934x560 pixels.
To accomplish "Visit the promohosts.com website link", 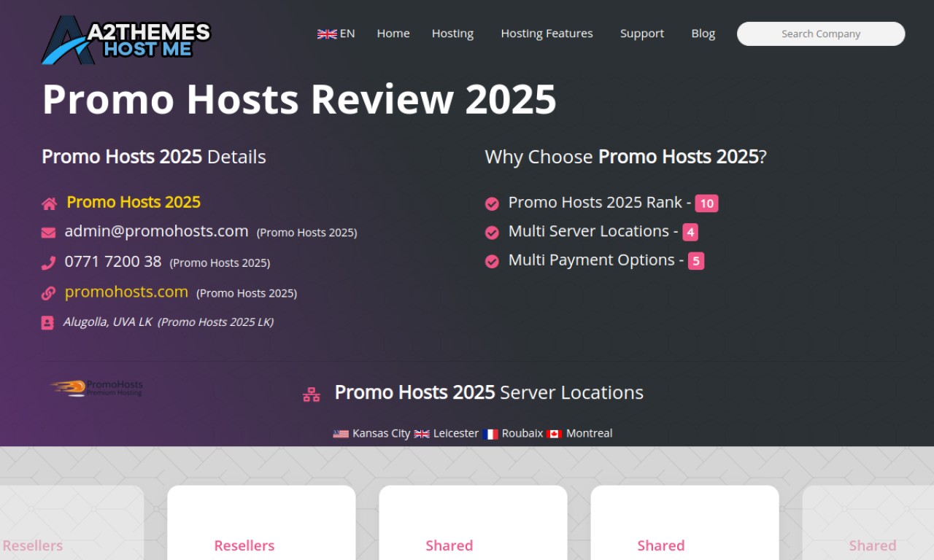I will pos(126,292).
